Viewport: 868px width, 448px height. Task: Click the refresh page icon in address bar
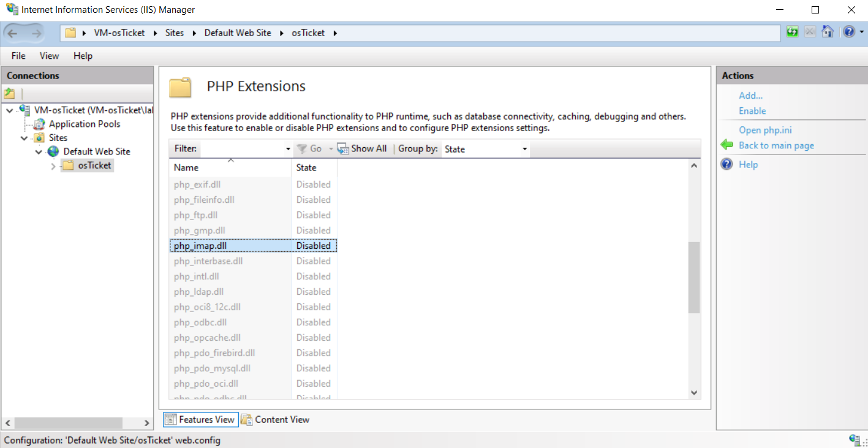(793, 32)
